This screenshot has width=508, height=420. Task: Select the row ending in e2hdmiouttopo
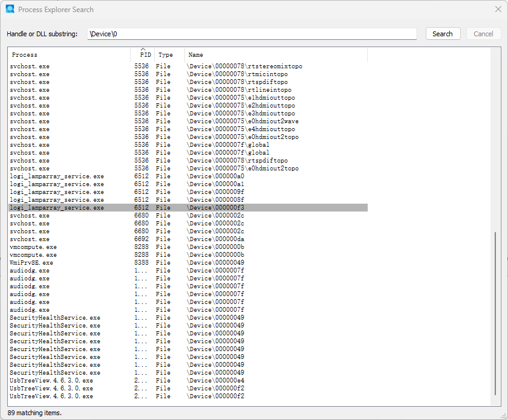188,106
